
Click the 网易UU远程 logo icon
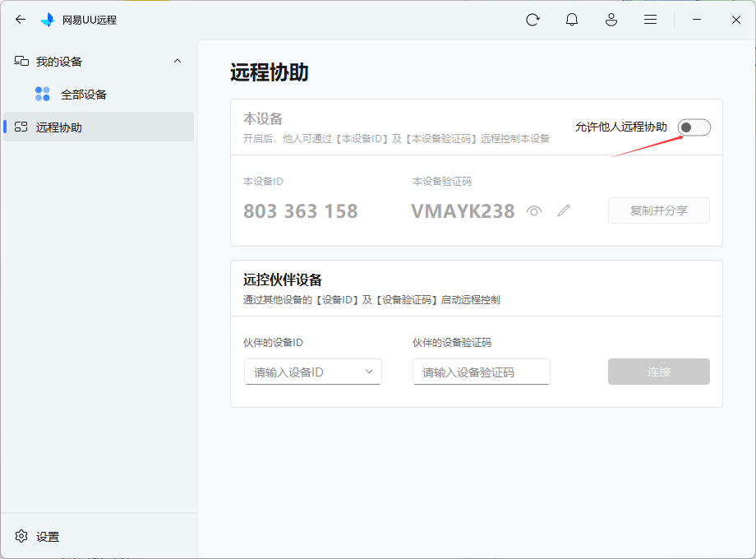[x=48, y=20]
